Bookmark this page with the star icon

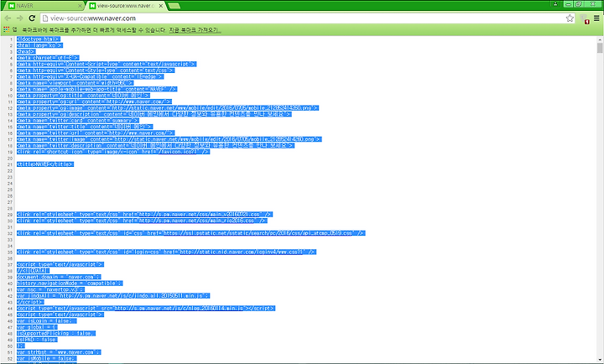[x=570, y=18]
